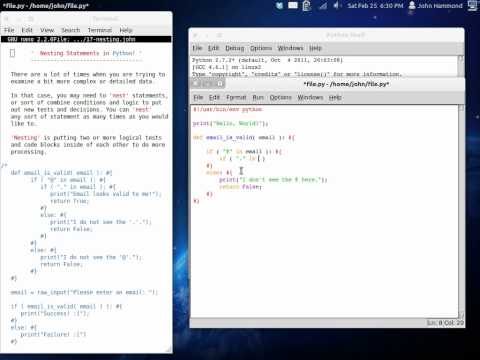The height and width of the screenshot is (360, 480).
Task: Click the blue app icon left of the mail icon
Action: pos(279,5)
